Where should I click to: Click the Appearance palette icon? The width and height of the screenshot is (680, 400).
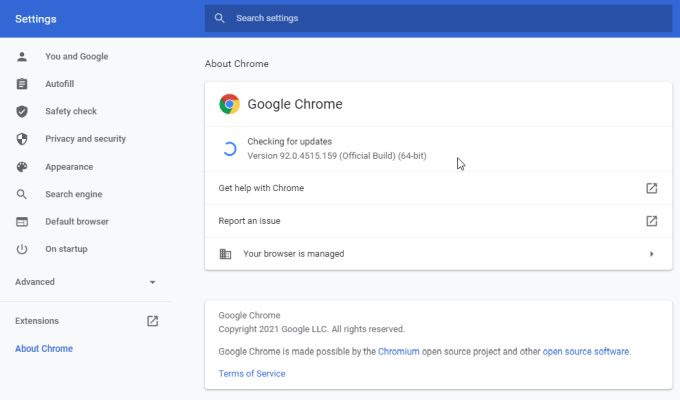(22, 167)
